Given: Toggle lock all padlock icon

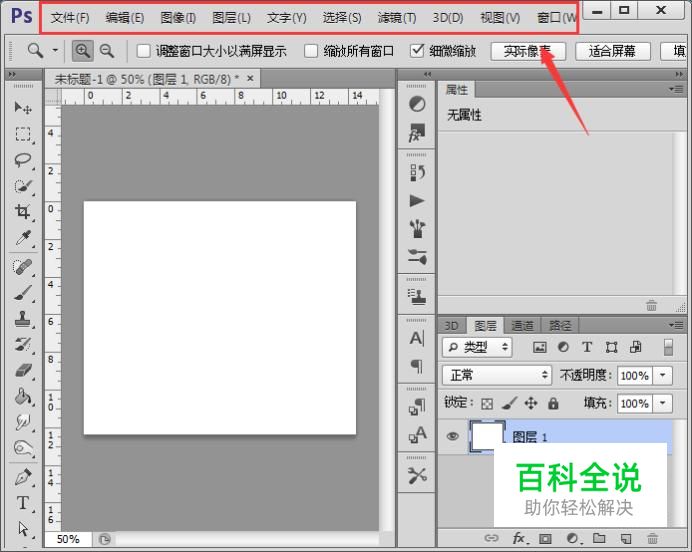Looking at the screenshot, I should coord(553,403).
